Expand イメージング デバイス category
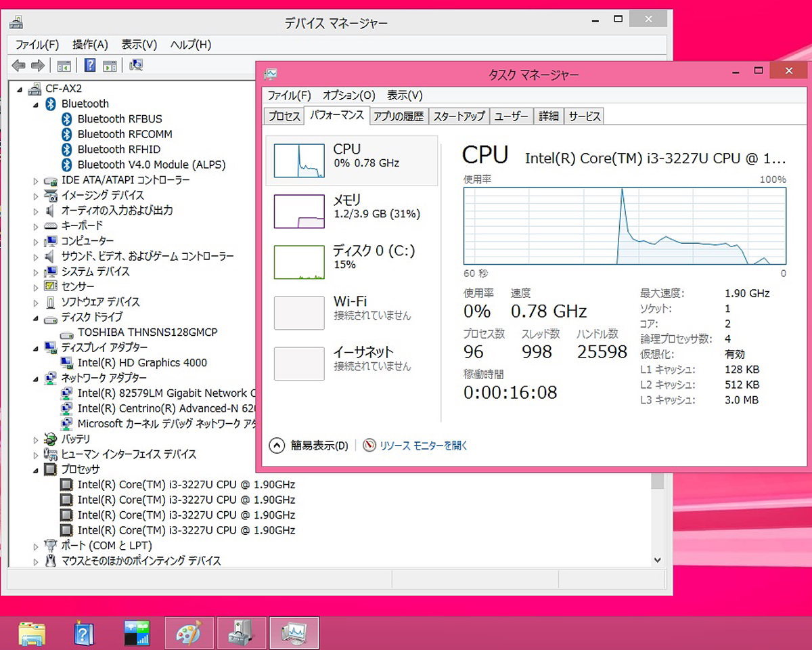This screenshot has height=650, width=812. [36, 196]
